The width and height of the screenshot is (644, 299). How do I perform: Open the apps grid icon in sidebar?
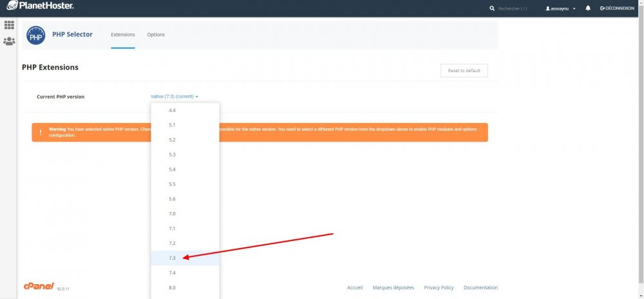(x=9, y=25)
